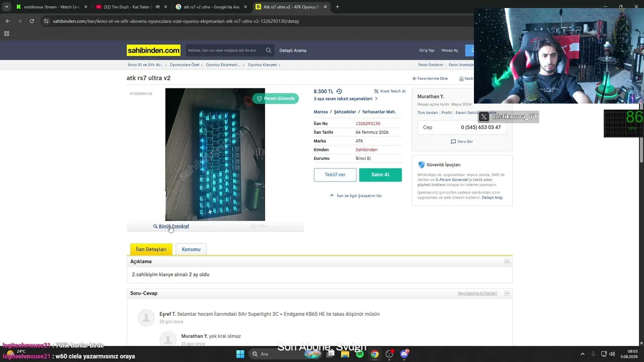Open File Explorer from the taskbar
Screen dimensions: 644x362
pyautogui.click(x=345, y=354)
